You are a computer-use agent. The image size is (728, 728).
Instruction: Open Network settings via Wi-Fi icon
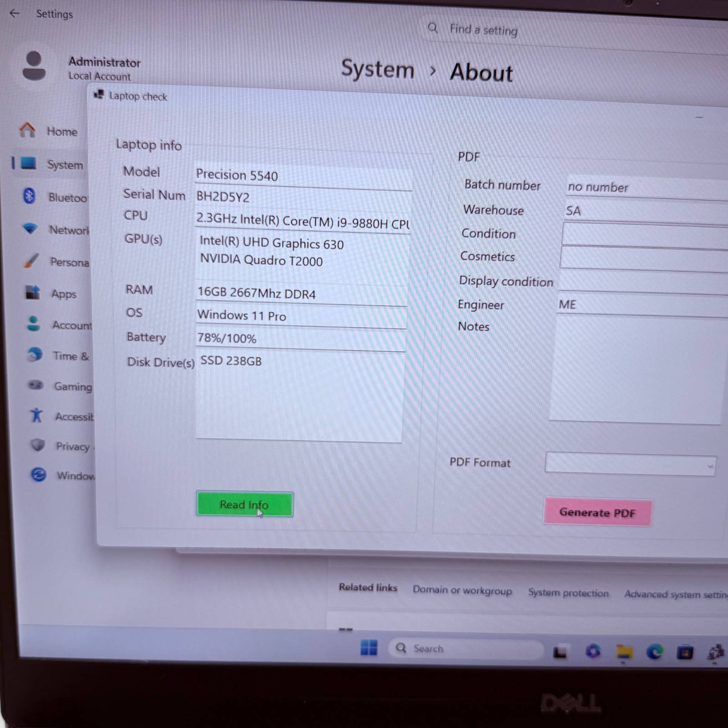(x=30, y=228)
